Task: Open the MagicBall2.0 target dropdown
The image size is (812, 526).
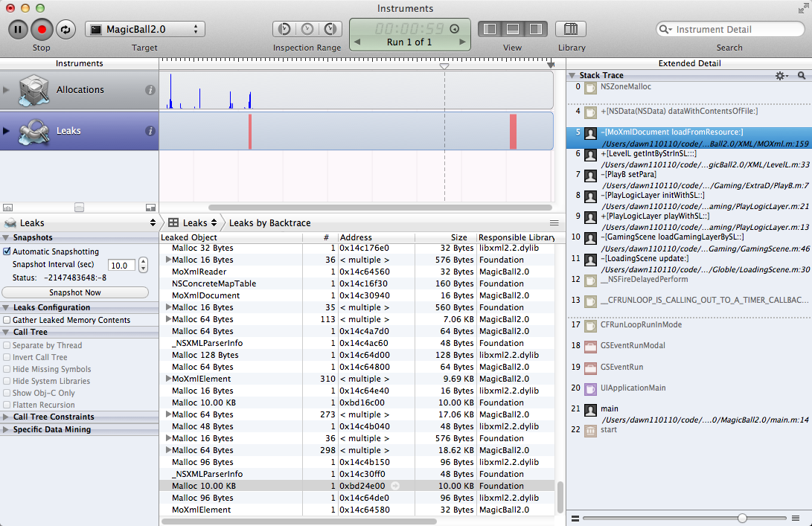Action: (x=145, y=30)
